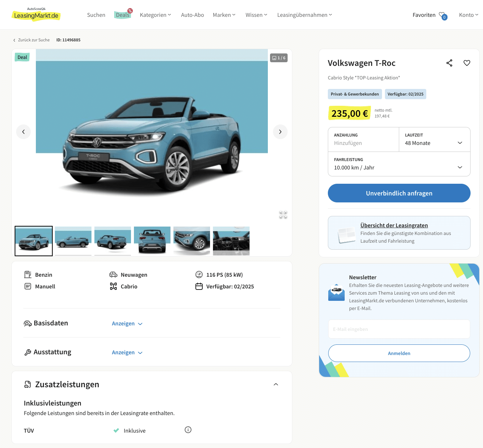Select fourth thumbnail rear view
Image resolution: width=483 pixels, height=448 pixels.
pyautogui.click(x=152, y=241)
